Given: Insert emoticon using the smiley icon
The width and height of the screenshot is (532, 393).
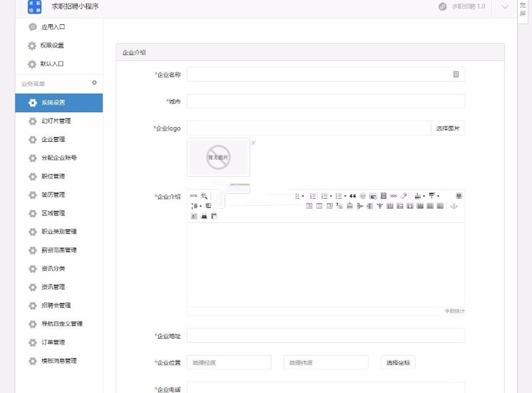Looking at the screenshot, I should click(x=363, y=196).
